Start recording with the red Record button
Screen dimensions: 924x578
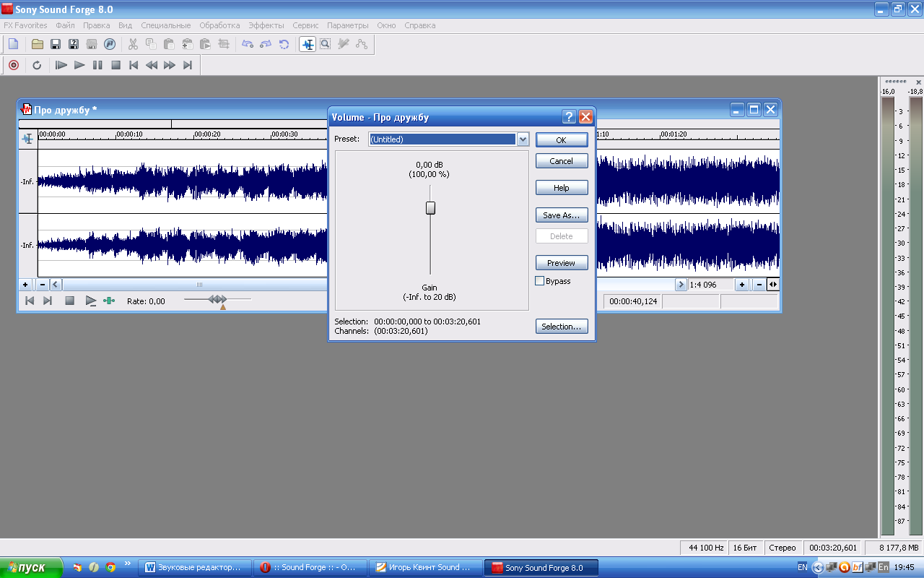[x=13, y=65]
